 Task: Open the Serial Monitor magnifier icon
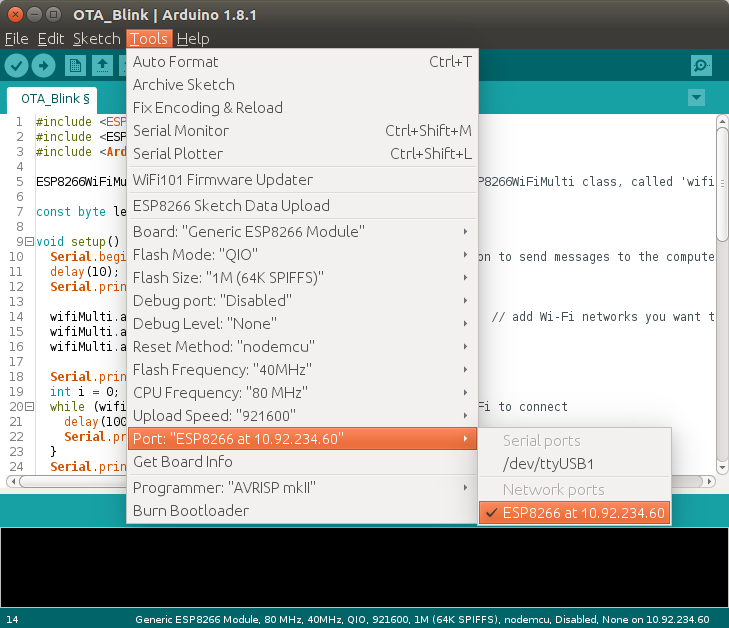[x=702, y=66]
